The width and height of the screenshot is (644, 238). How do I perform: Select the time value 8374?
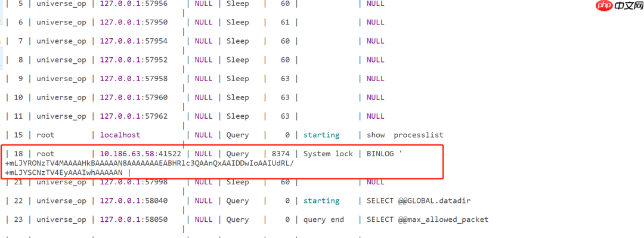coord(281,154)
